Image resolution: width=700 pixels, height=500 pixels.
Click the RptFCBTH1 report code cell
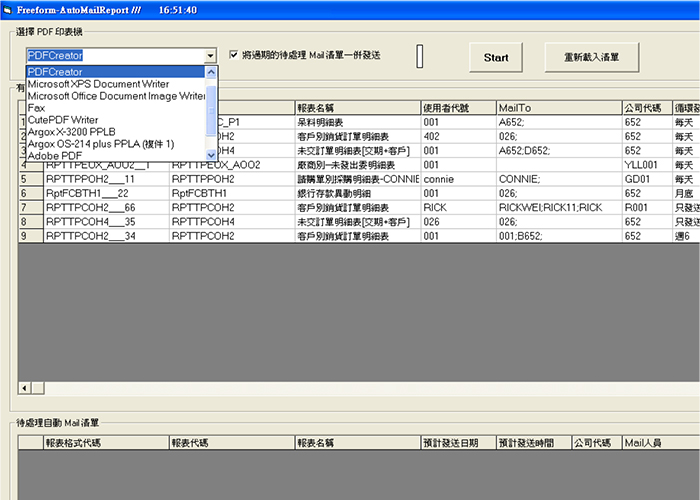[232, 193]
